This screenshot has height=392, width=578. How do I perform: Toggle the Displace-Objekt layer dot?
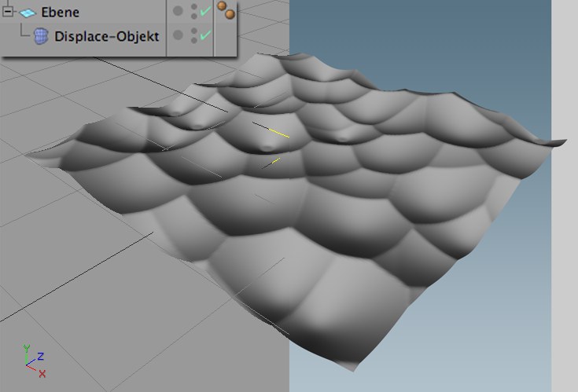click(x=178, y=35)
